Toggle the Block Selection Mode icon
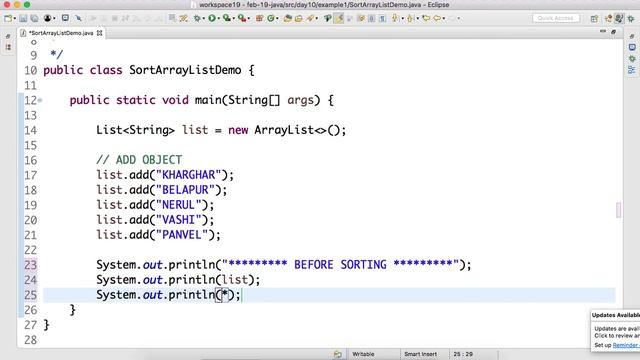Image resolution: width=640 pixels, height=360 pixels. [x=371, y=18]
